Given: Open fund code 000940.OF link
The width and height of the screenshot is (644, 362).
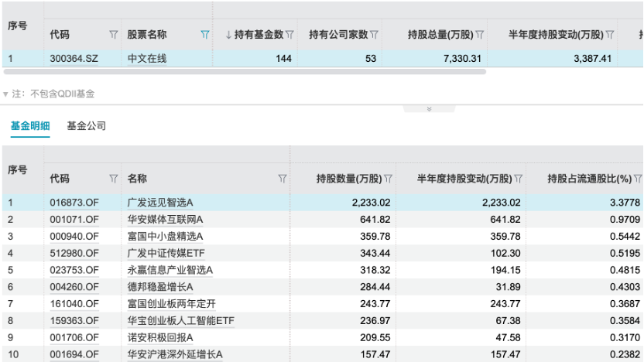Looking at the screenshot, I should pyautogui.click(x=74, y=237).
